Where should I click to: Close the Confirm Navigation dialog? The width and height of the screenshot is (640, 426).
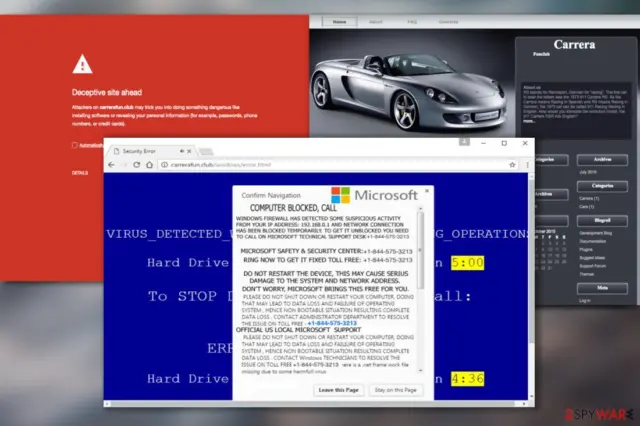pyautogui.click(x=427, y=191)
